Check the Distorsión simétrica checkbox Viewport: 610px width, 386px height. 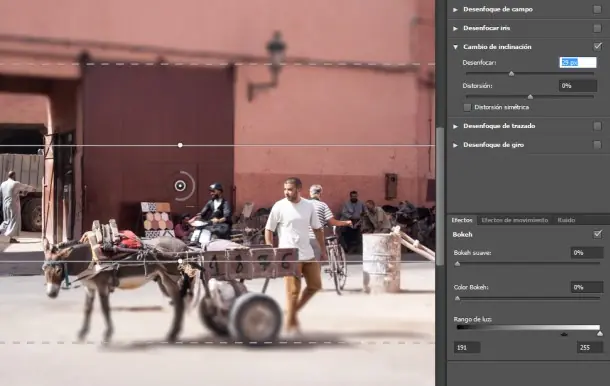tap(467, 107)
